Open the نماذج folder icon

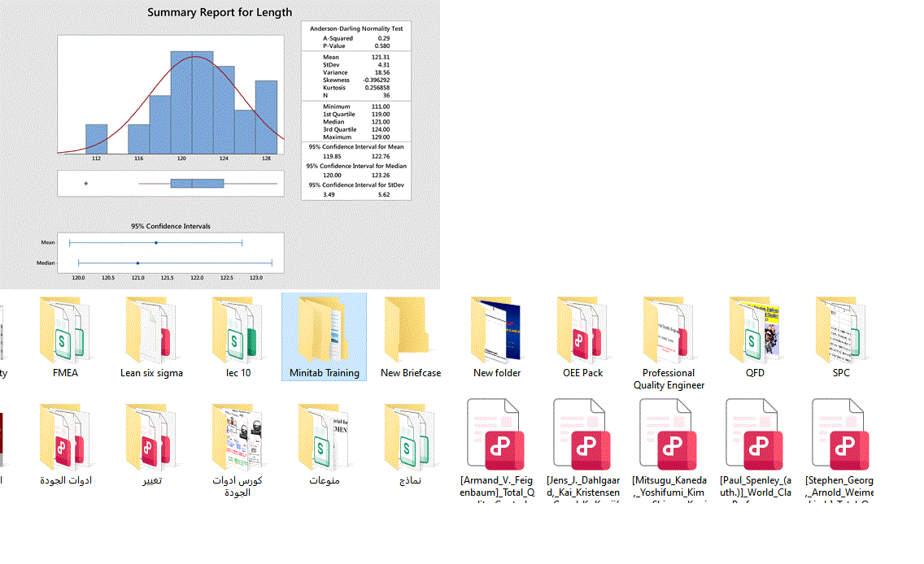tap(410, 437)
